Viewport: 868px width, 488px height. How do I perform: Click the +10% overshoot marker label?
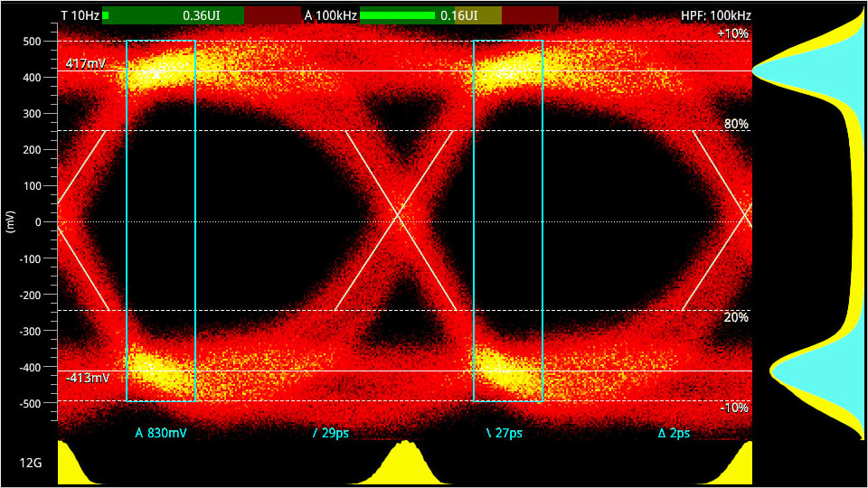coord(733,33)
